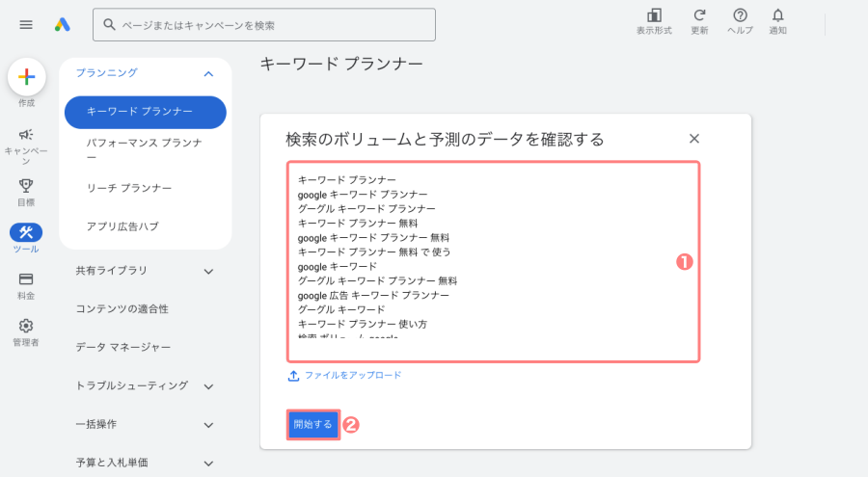Open データ マネージャー menu item
Screen dimensions: 868x477
pos(123,347)
